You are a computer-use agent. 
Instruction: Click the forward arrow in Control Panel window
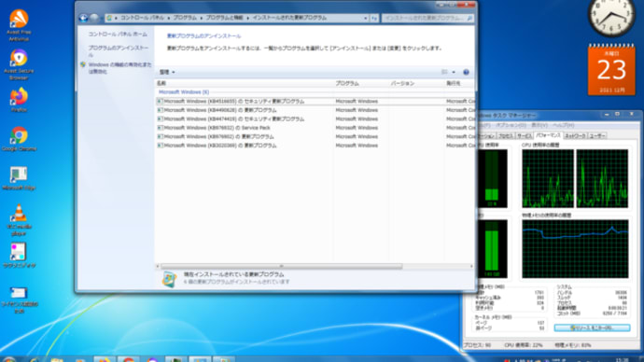point(94,18)
